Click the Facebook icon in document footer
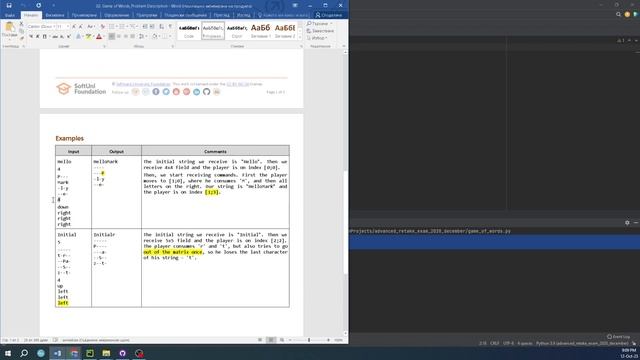Screen dimensions: 640x360 [156, 92]
